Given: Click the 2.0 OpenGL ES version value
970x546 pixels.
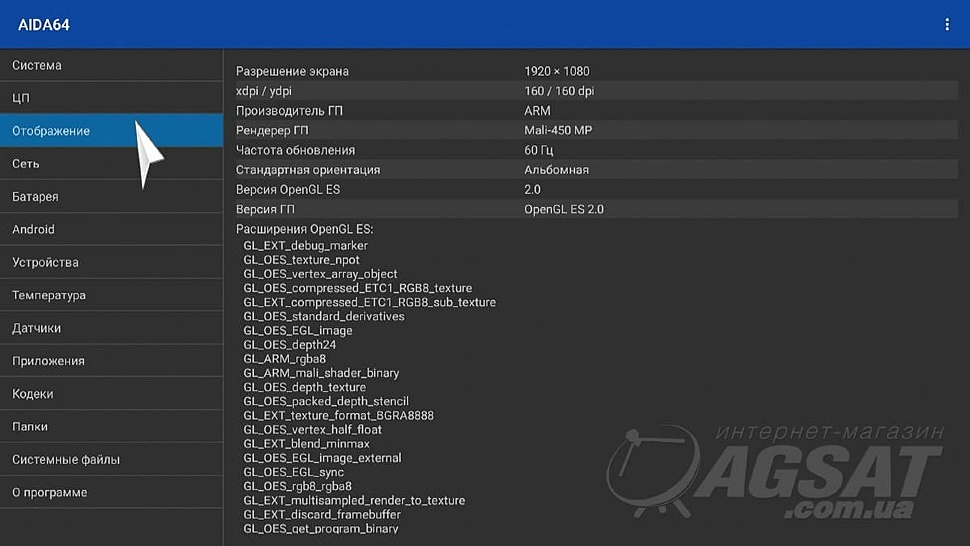Looking at the screenshot, I should 532,189.
